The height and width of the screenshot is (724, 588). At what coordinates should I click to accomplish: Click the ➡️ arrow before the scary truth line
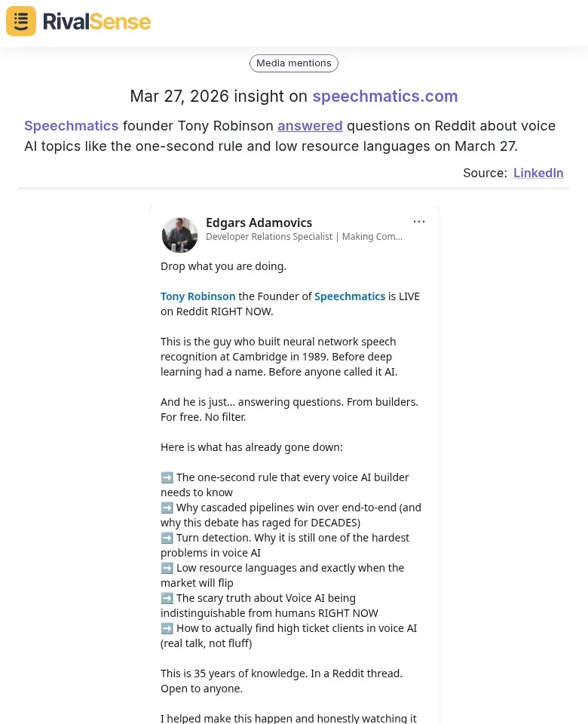(x=167, y=597)
